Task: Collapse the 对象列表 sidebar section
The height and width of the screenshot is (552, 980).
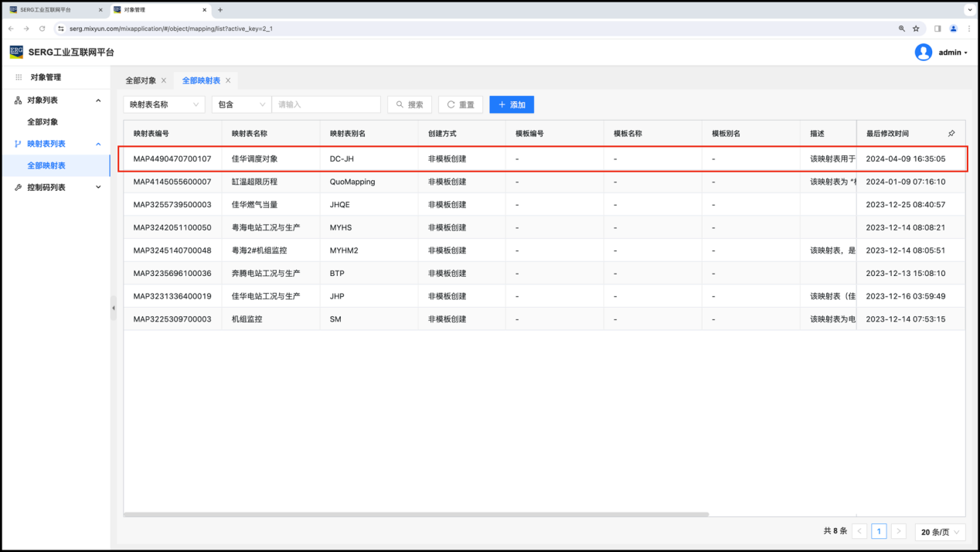Action: [x=98, y=101]
